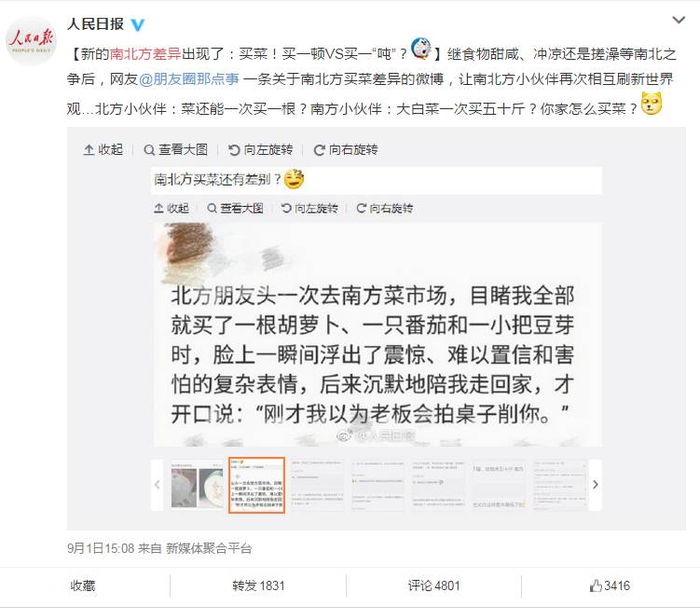Select the first melon photo thumbnail
Screen dimensions: 700x608
pyautogui.click(x=197, y=485)
